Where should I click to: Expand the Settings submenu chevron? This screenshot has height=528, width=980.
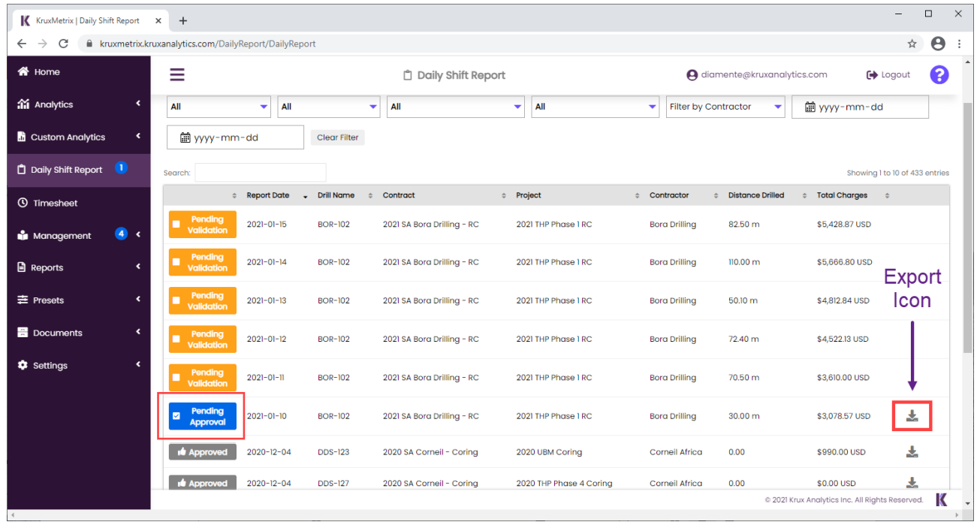coord(138,364)
